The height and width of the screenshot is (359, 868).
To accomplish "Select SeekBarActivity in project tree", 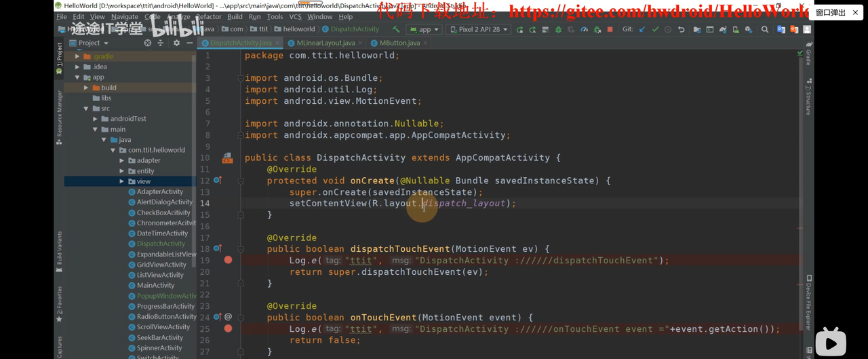I will 160,337.
